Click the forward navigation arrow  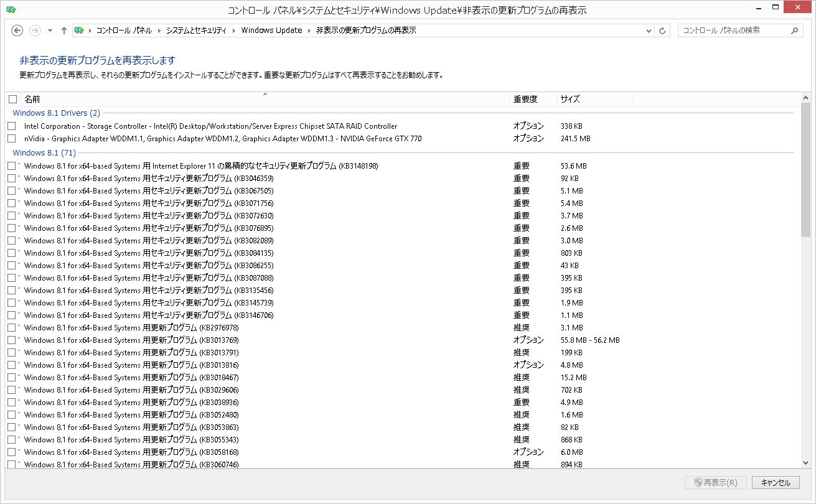pyautogui.click(x=35, y=30)
